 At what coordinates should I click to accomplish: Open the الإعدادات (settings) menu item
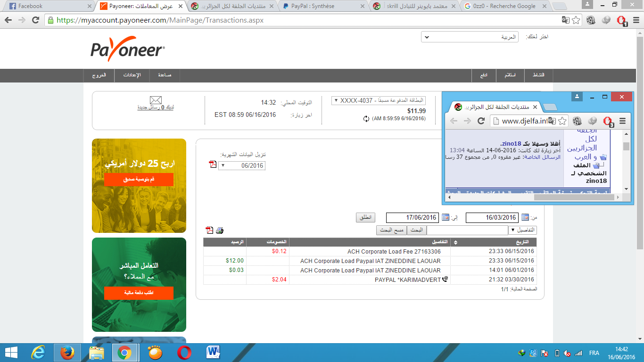point(132,75)
